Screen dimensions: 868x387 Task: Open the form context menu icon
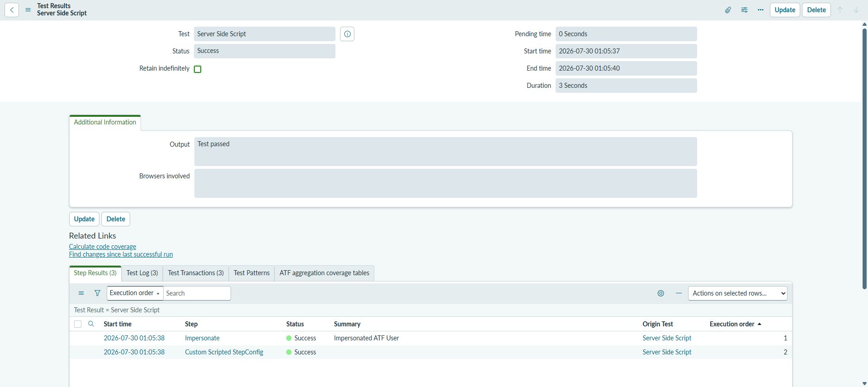pos(28,10)
